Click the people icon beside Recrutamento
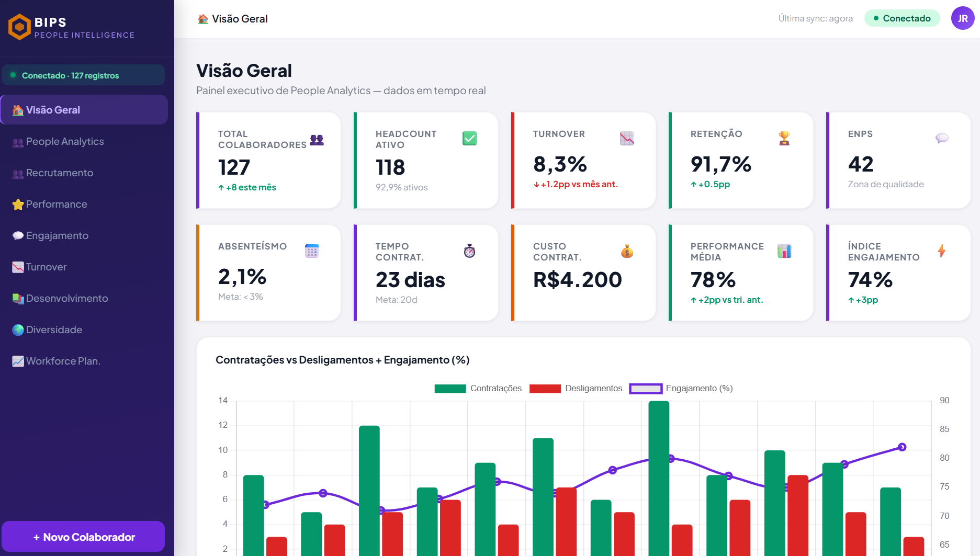 coord(18,173)
